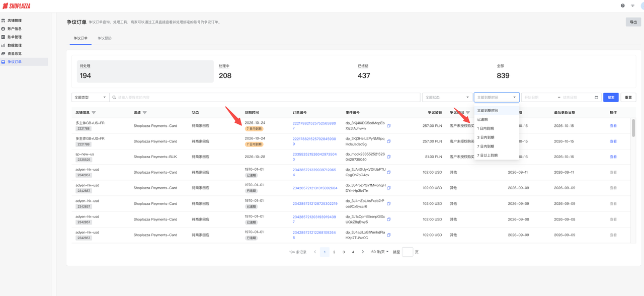Open the 争议原因 column filter icon
The width and height of the screenshot is (644, 296).
(468, 112)
